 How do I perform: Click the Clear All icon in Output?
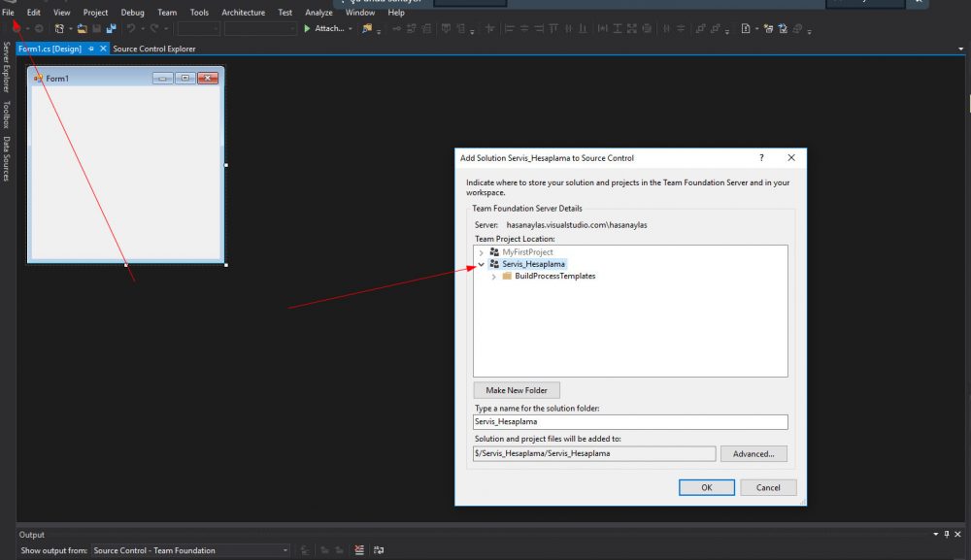pos(359,550)
